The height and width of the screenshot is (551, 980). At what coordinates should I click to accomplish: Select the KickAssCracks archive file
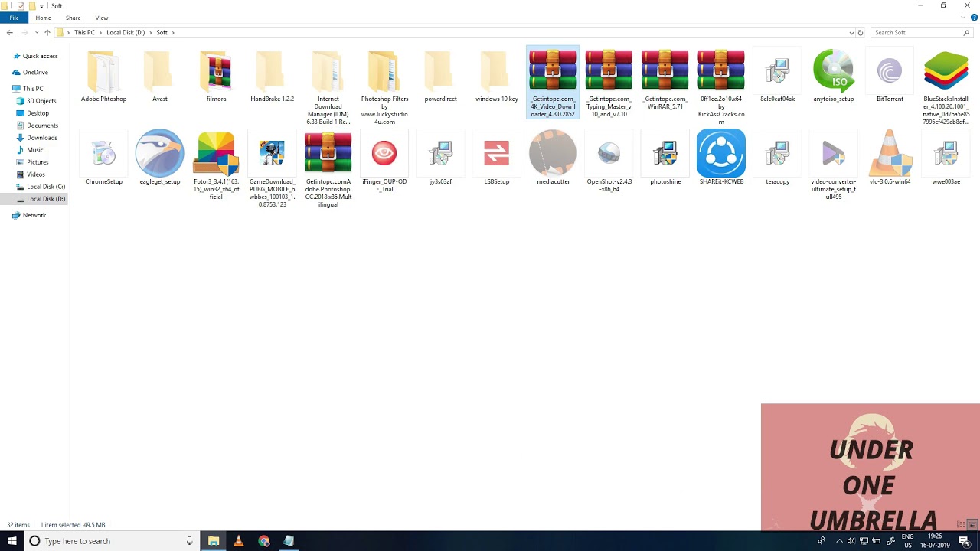pos(721,88)
